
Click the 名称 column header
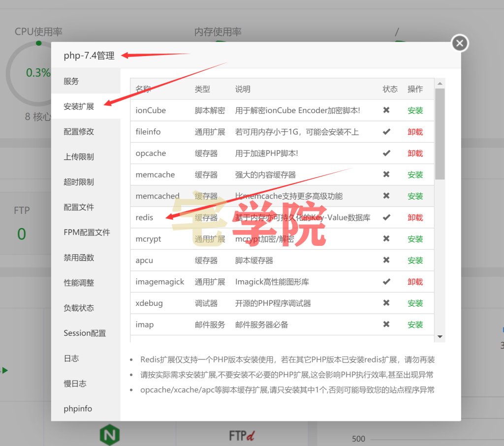point(143,89)
